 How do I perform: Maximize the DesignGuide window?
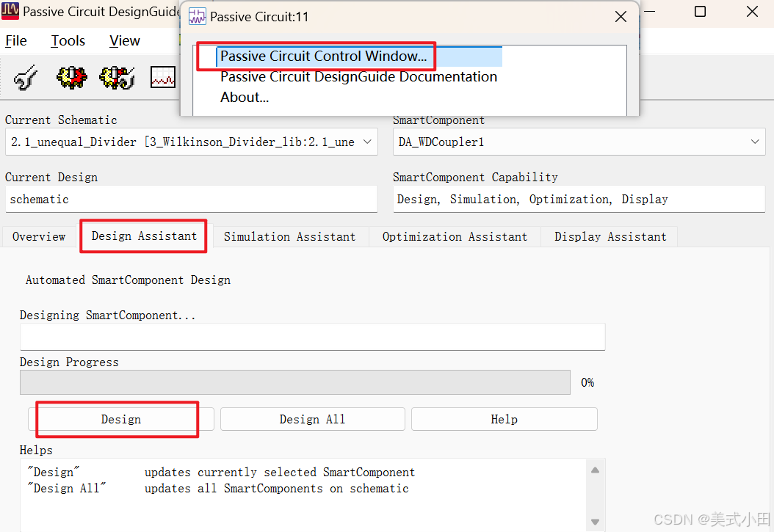tap(700, 11)
